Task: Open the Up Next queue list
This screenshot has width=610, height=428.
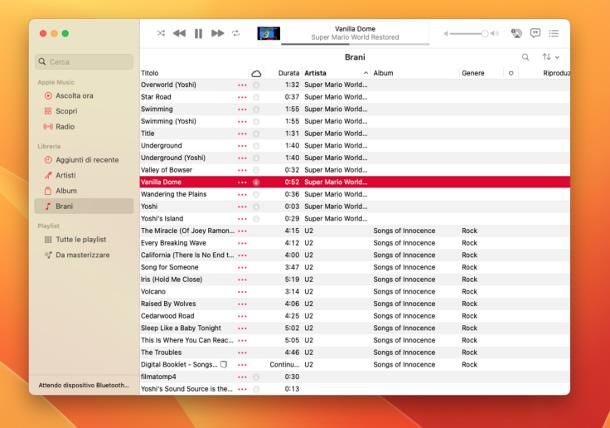Action: click(x=554, y=33)
